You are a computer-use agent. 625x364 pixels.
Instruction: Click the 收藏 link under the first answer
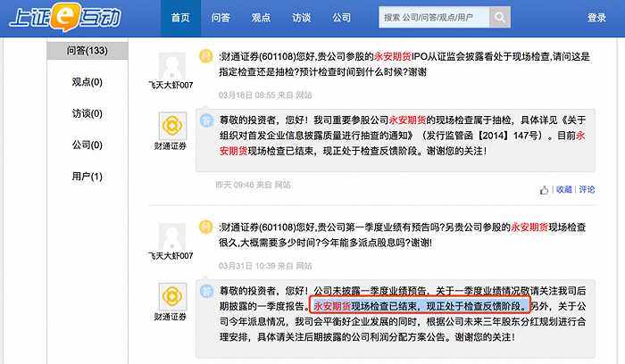click(x=564, y=189)
